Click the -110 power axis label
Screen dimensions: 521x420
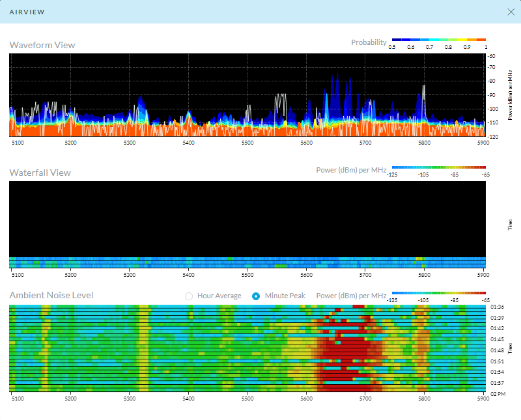pos(493,122)
